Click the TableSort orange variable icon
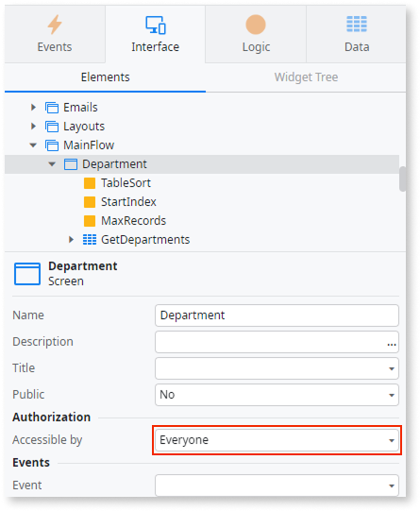 [x=90, y=183]
